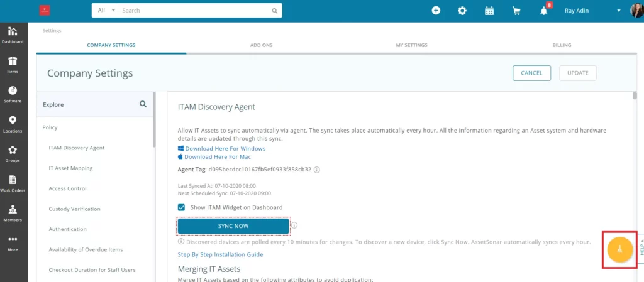Viewport: 644px width, 282px height.
Task: Select Checkout Duration for Staff Users
Action: point(92,269)
